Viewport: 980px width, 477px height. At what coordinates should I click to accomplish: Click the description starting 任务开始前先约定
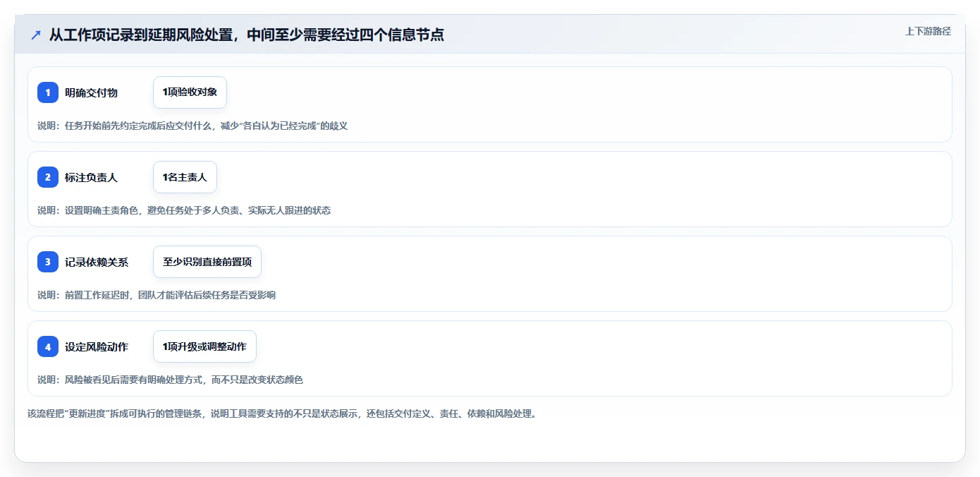pos(192,126)
